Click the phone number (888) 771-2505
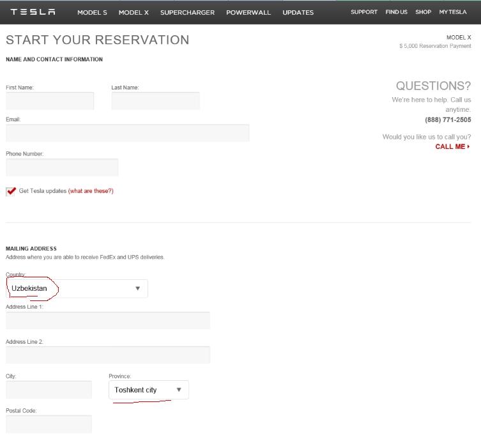 448,120
